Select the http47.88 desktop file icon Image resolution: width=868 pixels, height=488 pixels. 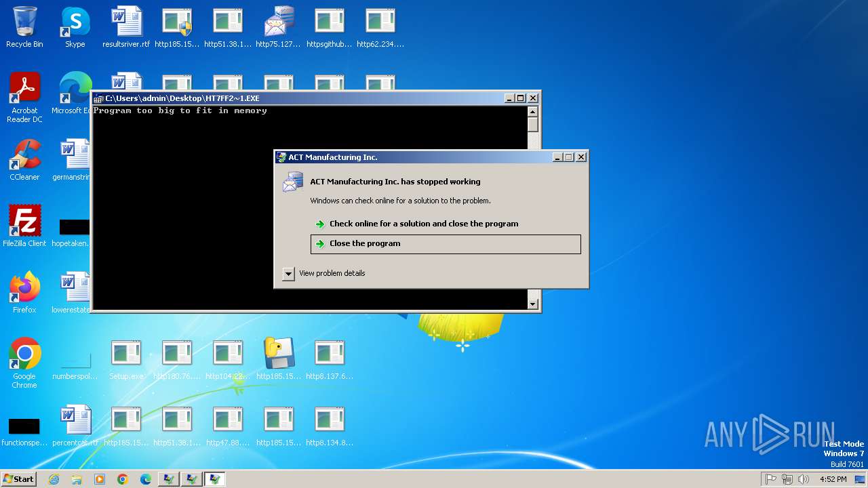coord(228,426)
